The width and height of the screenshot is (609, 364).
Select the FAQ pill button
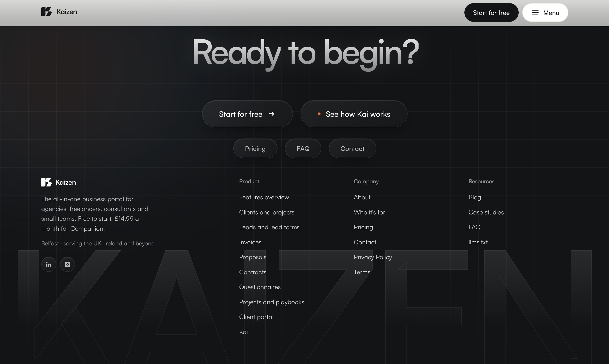[x=303, y=148]
